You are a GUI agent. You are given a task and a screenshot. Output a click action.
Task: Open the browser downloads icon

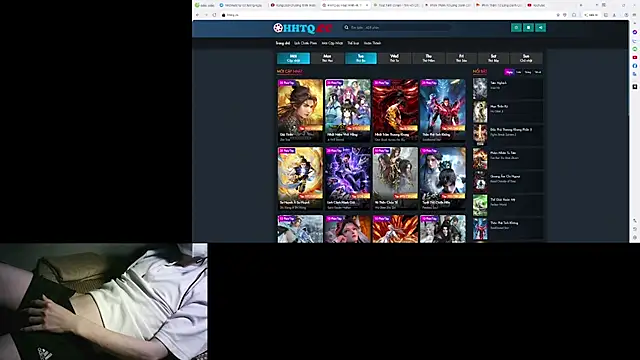[x=614, y=15]
